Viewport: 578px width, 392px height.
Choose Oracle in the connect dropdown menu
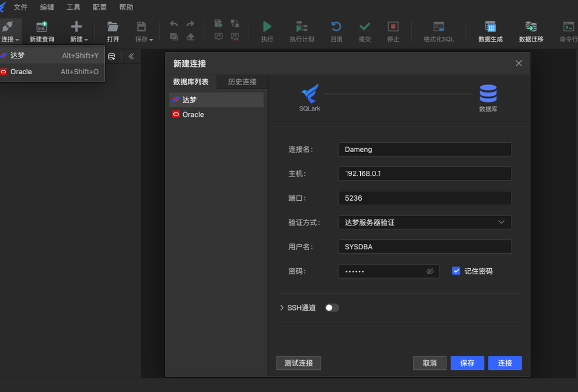click(x=52, y=72)
